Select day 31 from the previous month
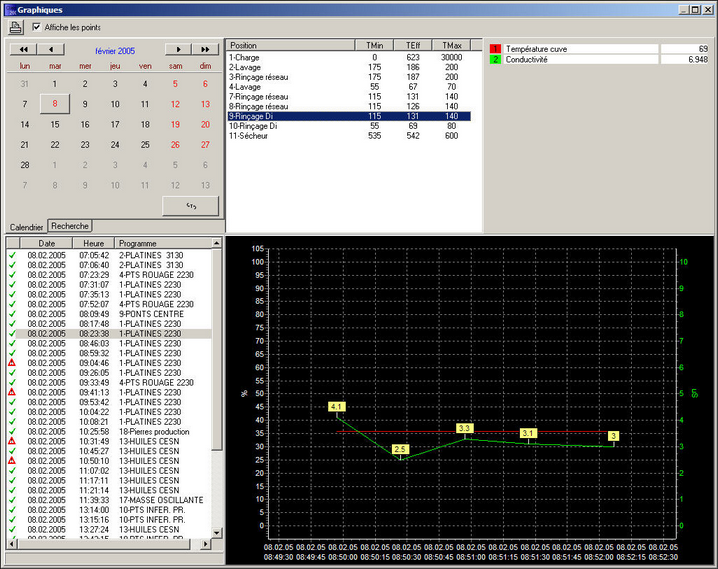The height and width of the screenshot is (569, 718). point(25,84)
